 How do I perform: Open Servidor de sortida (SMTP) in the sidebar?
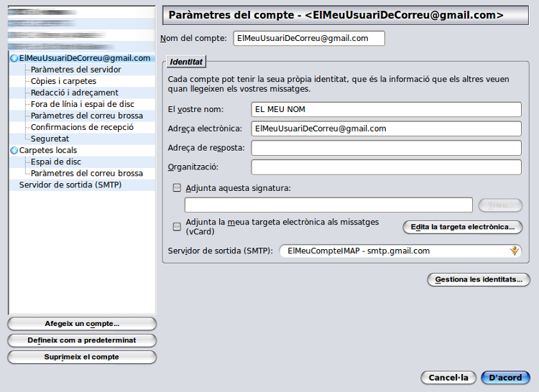point(70,185)
